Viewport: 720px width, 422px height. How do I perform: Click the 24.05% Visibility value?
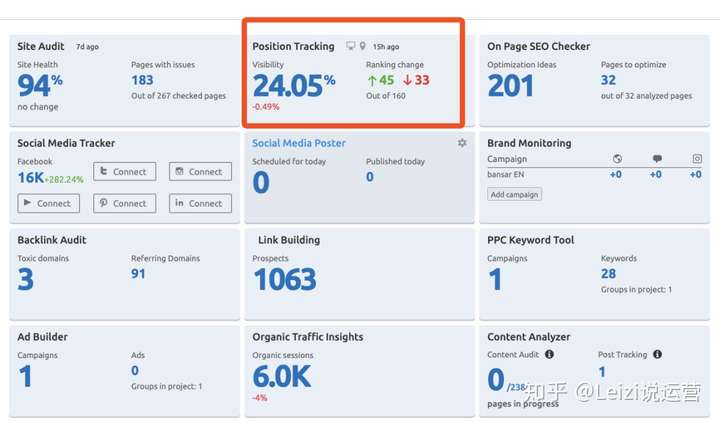click(294, 85)
